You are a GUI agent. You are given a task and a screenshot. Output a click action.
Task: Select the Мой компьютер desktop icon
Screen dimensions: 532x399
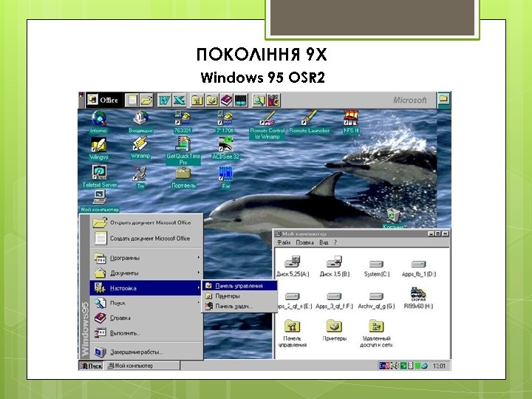point(100,201)
